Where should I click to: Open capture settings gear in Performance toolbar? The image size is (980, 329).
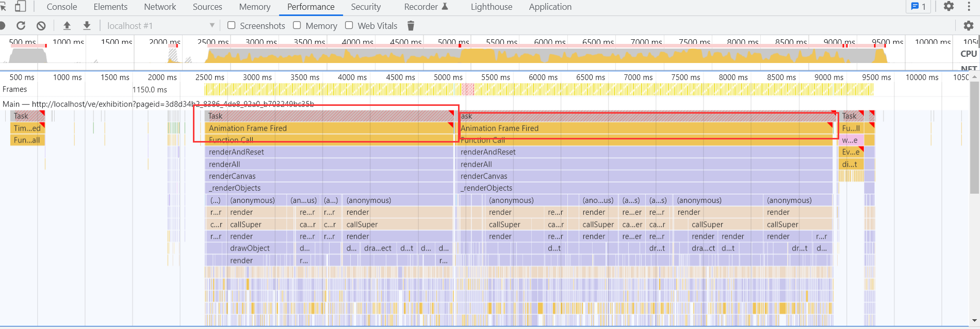pos(968,25)
